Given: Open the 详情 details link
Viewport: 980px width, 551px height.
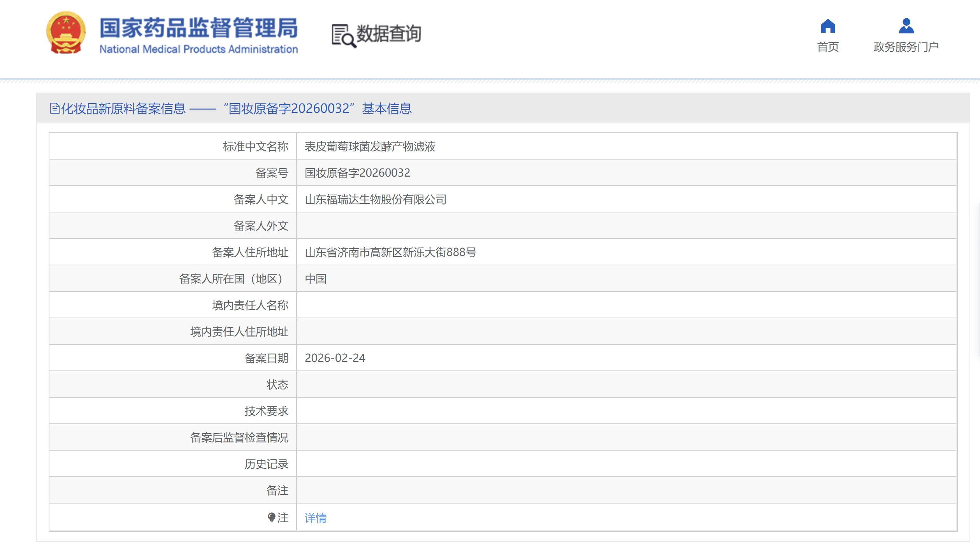Looking at the screenshot, I should point(315,518).
